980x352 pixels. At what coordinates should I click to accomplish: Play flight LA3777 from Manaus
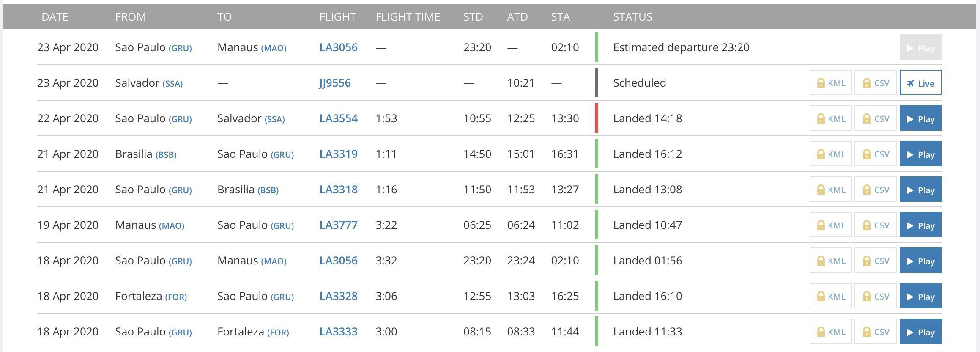920,225
